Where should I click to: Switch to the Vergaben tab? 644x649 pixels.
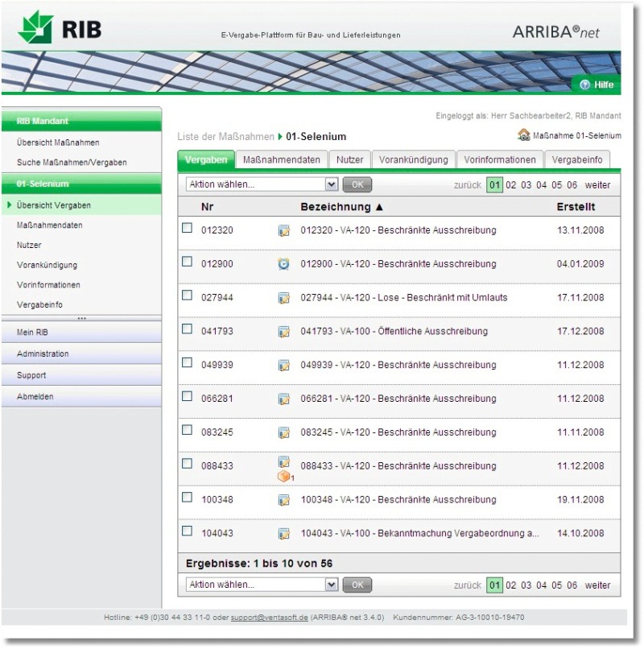coord(206,159)
